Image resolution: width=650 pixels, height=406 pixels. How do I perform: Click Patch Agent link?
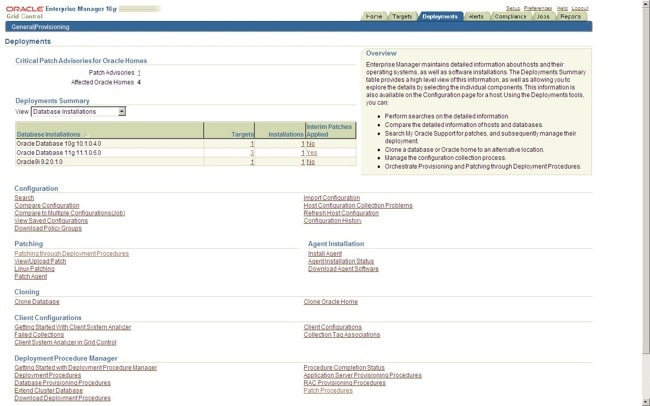pyautogui.click(x=31, y=276)
